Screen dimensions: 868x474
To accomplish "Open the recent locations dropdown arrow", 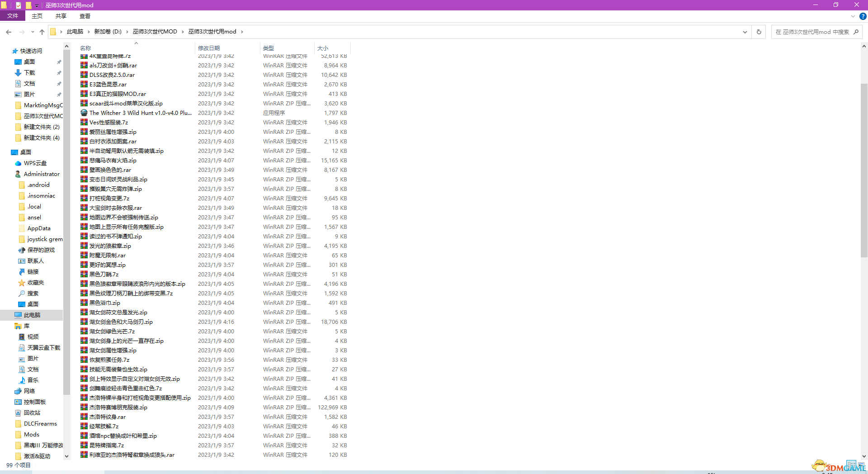I will [x=33, y=32].
